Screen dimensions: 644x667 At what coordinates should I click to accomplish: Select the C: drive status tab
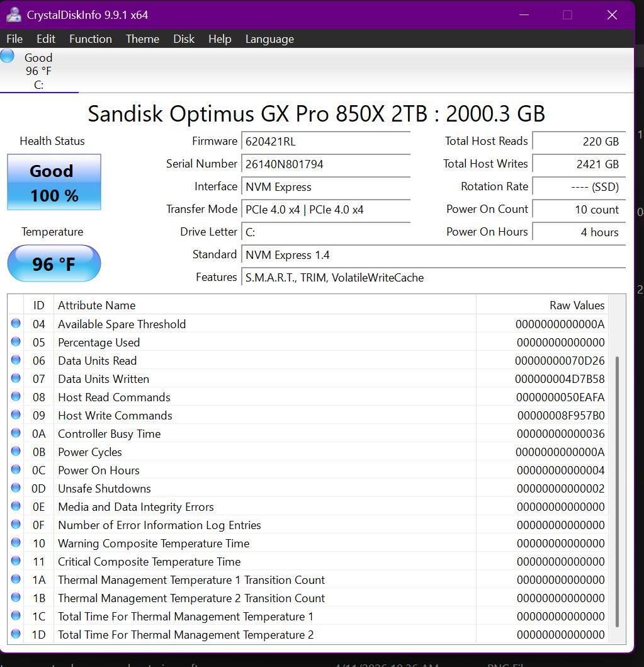coord(38,71)
